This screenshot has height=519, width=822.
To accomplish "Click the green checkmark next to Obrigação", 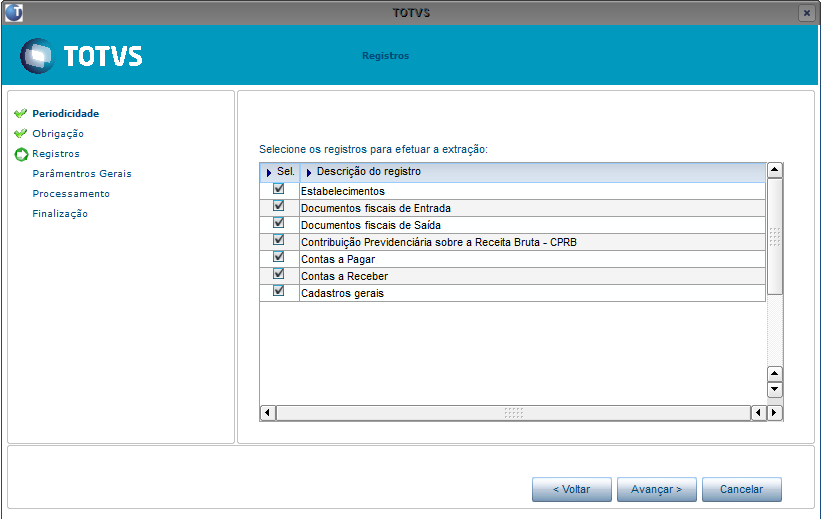I will tap(20, 133).
